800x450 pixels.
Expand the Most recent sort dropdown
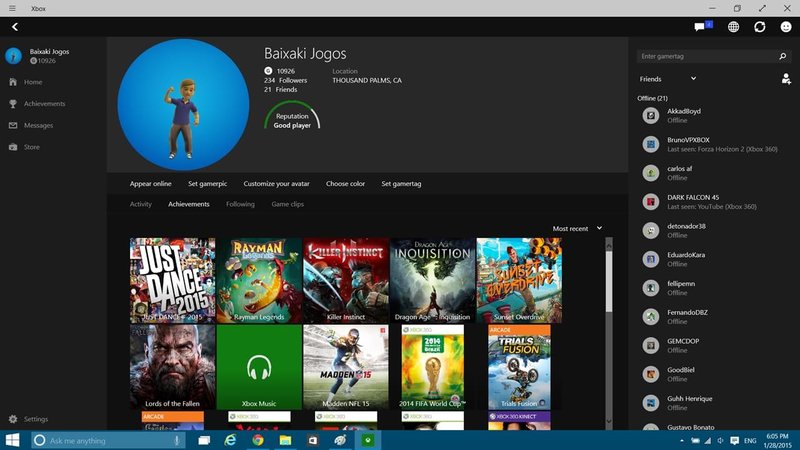[x=577, y=229]
